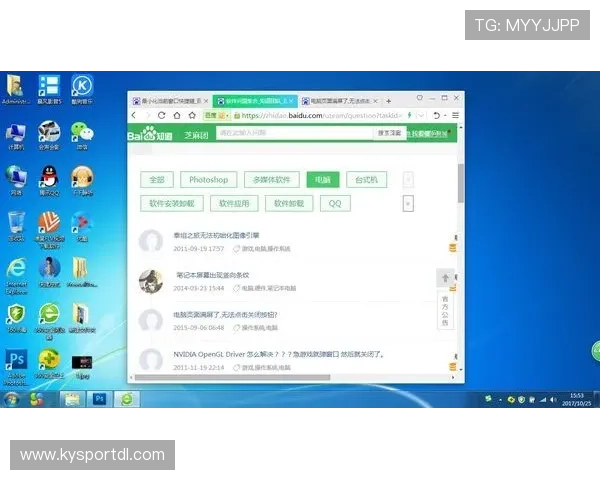Image resolution: width=600 pixels, height=480 pixels.
Task: Open the Adobe Photoshop desktop shortcut
Action: point(16,366)
